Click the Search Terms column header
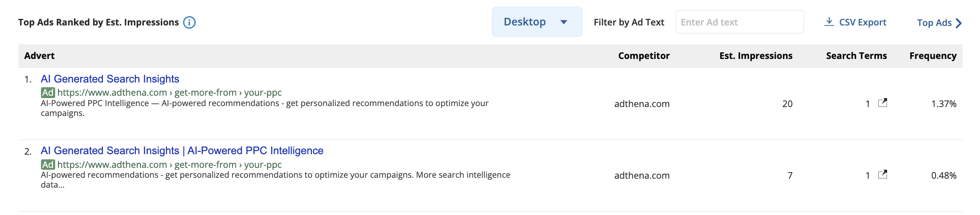Screen dimensions: 980x215 (x=856, y=56)
